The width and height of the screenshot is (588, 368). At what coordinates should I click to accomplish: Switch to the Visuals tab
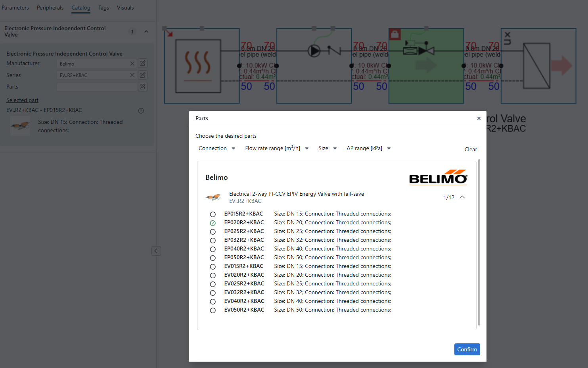coord(125,8)
